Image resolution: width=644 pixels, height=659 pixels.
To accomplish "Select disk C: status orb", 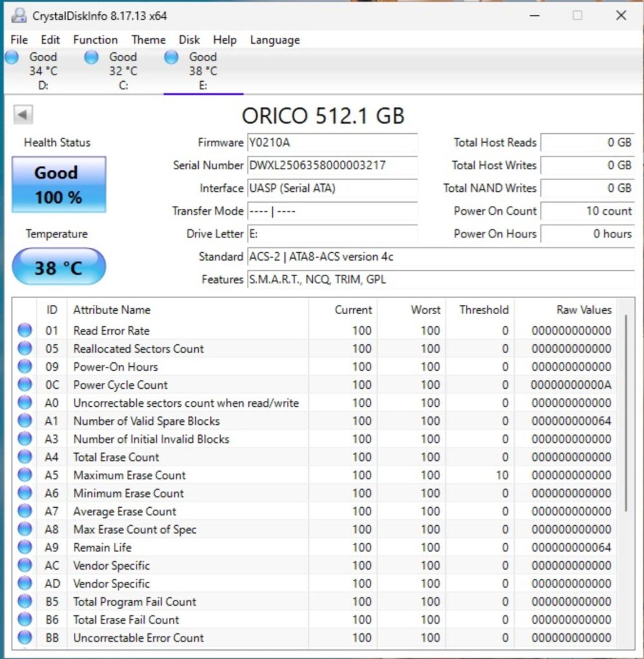I will click(91, 57).
